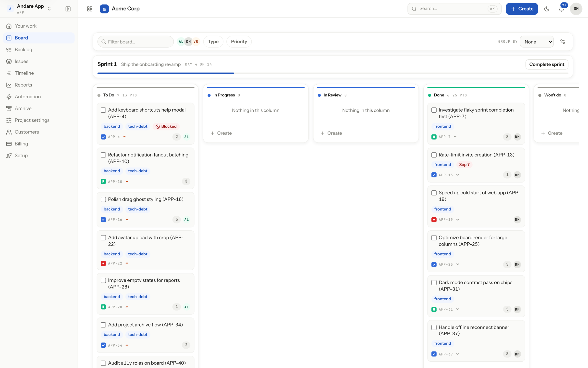Filter by AL assignee avatar
The height and width of the screenshot is (368, 588).
point(181,42)
